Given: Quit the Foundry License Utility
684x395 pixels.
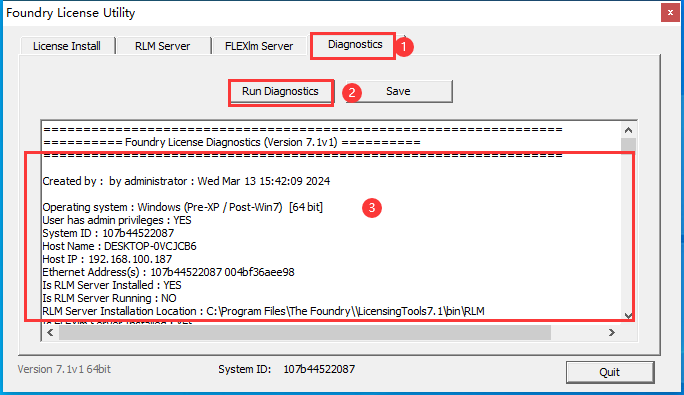Looking at the screenshot, I should (610, 372).
